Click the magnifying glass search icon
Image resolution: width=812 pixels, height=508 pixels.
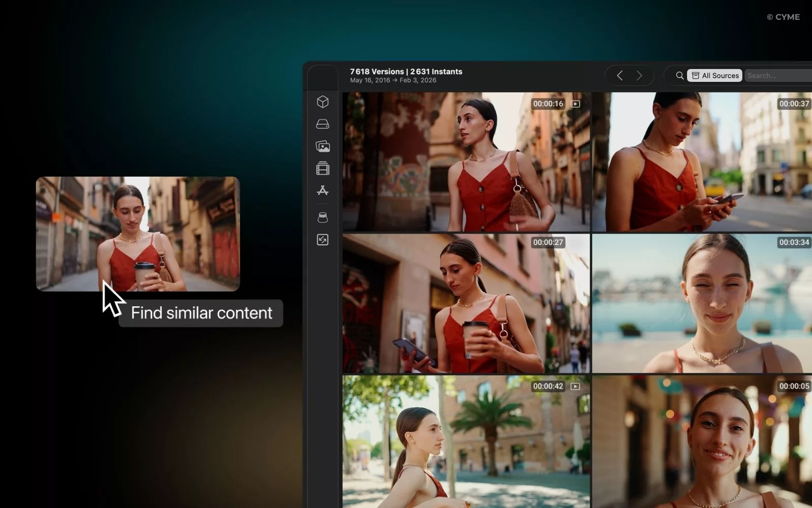[680, 76]
